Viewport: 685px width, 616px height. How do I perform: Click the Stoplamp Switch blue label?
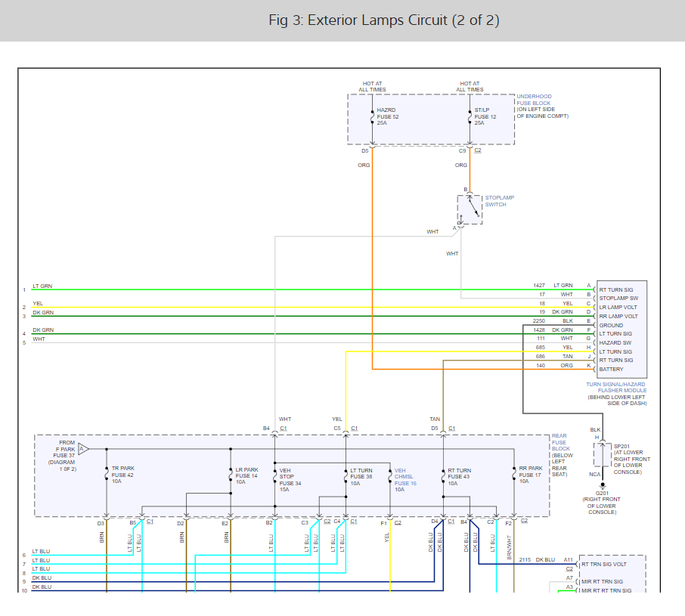click(499, 201)
